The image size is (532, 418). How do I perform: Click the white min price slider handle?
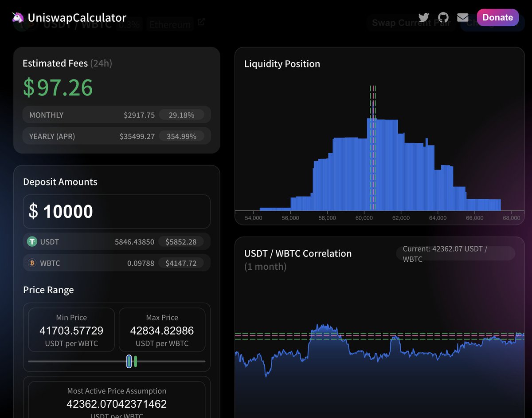click(129, 361)
